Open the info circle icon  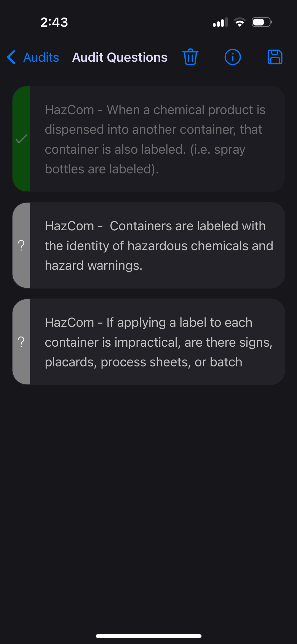[233, 57]
